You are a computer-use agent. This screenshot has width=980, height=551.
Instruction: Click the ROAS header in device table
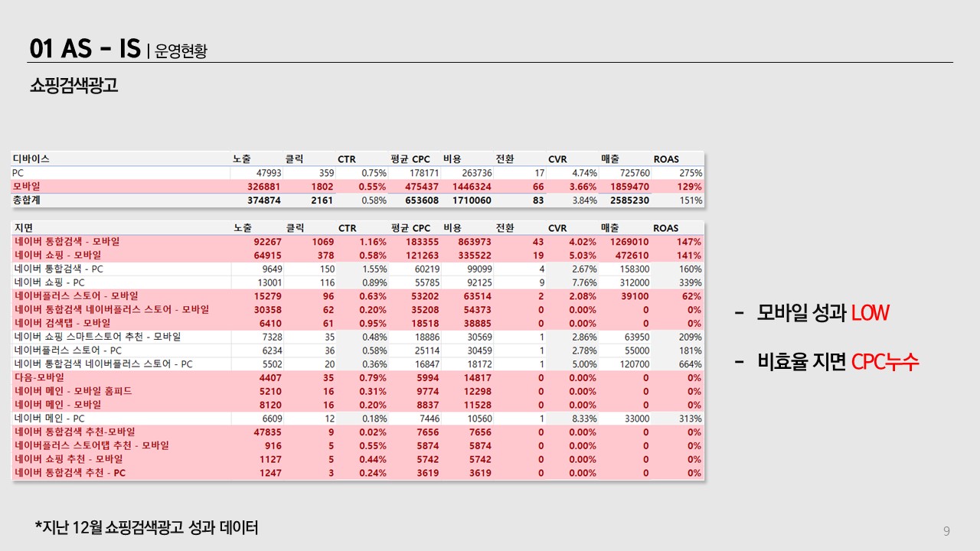pyautogui.click(x=666, y=159)
